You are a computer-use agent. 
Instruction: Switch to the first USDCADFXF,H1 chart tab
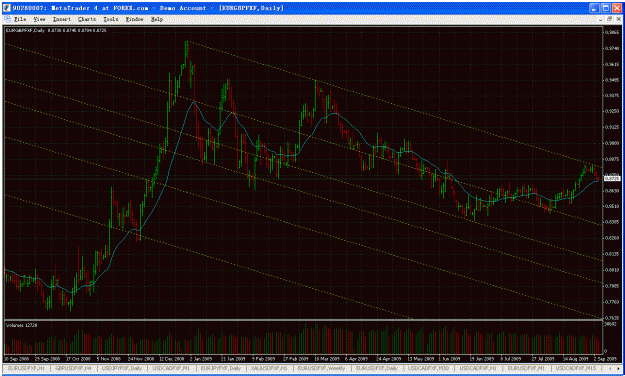click(x=171, y=368)
